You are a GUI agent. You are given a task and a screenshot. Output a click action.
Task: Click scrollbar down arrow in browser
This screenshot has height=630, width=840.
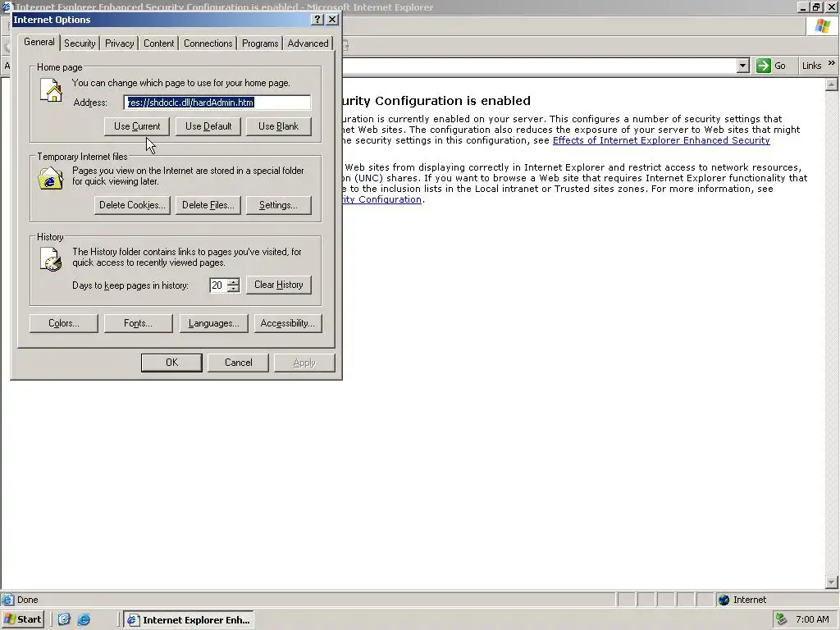(832, 582)
